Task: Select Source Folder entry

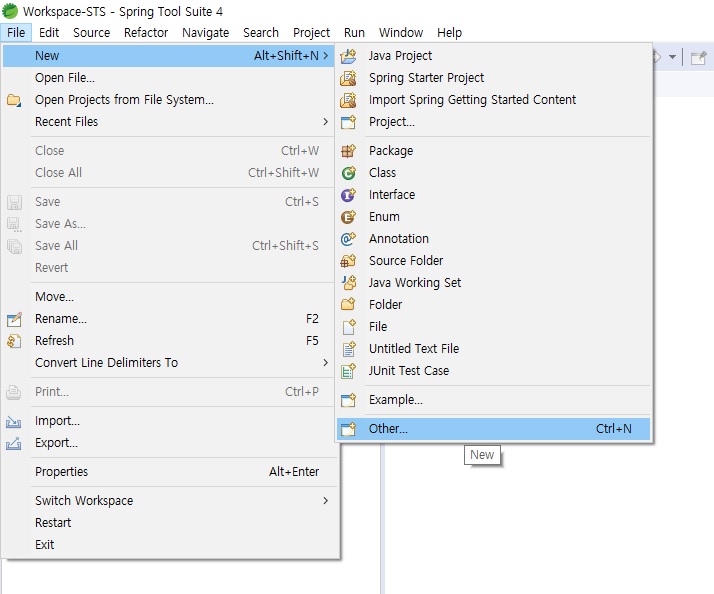Action: [x=494, y=261]
